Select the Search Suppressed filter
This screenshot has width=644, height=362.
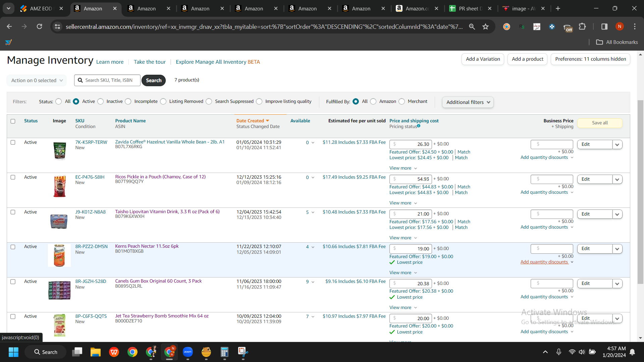coord(209,102)
